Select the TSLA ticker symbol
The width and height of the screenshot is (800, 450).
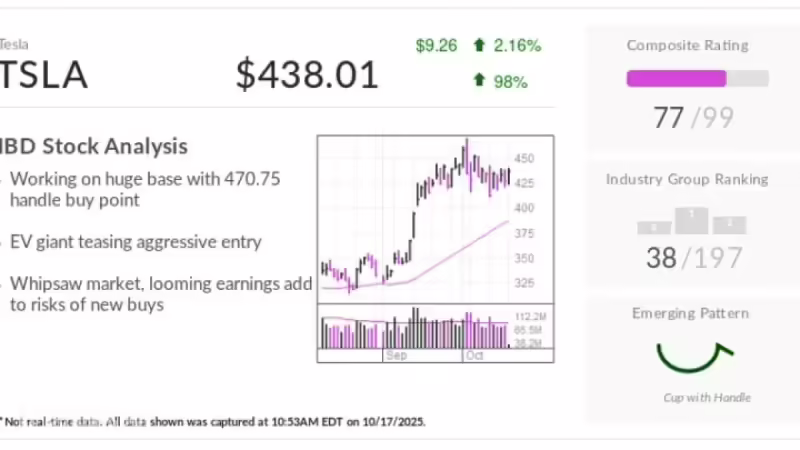click(x=43, y=75)
